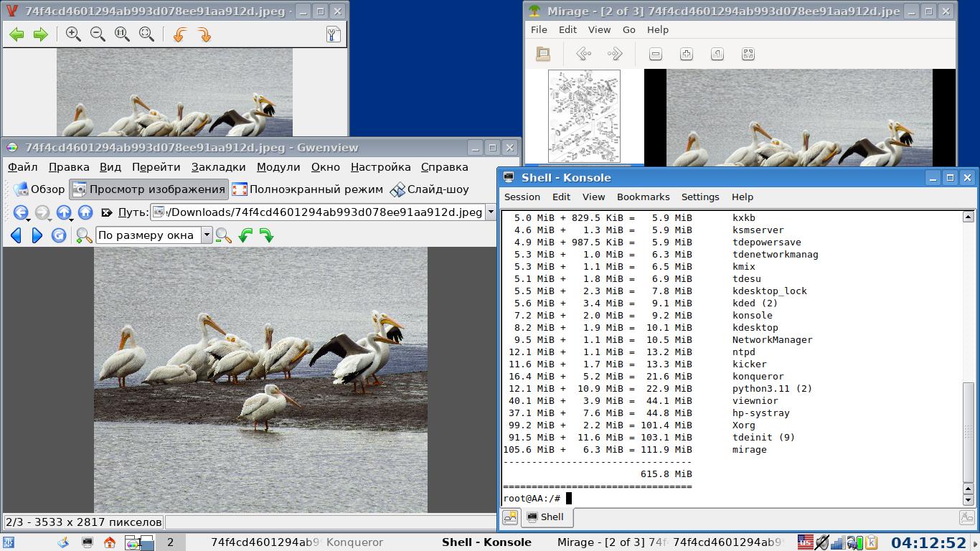Open the Shell tab in Konsole

coord(545,517)
